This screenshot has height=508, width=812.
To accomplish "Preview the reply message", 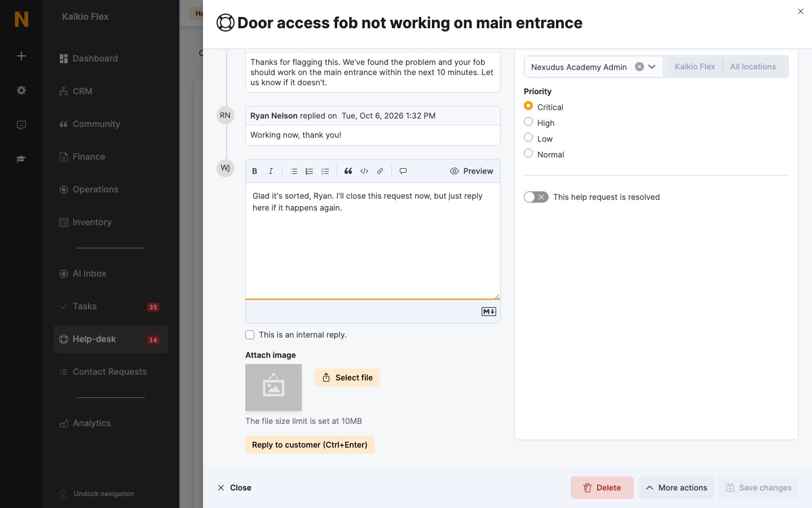I will tap(471, 171).
